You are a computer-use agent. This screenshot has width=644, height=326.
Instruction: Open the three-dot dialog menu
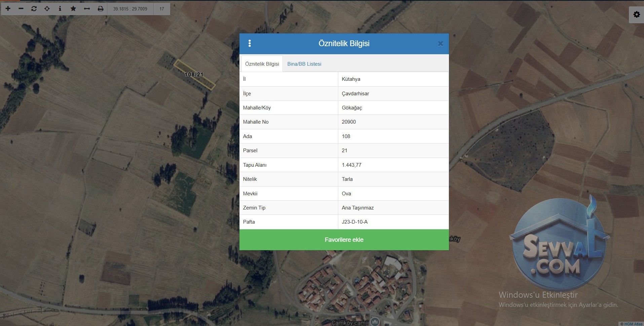click(x=250, y=43)
